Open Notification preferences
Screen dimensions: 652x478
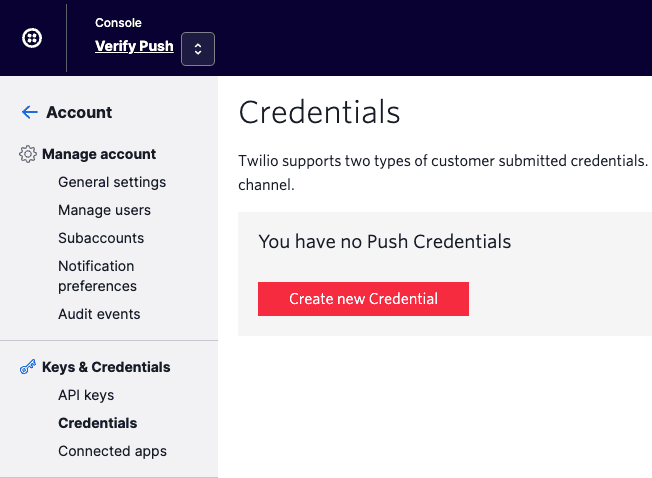point(97,276)
